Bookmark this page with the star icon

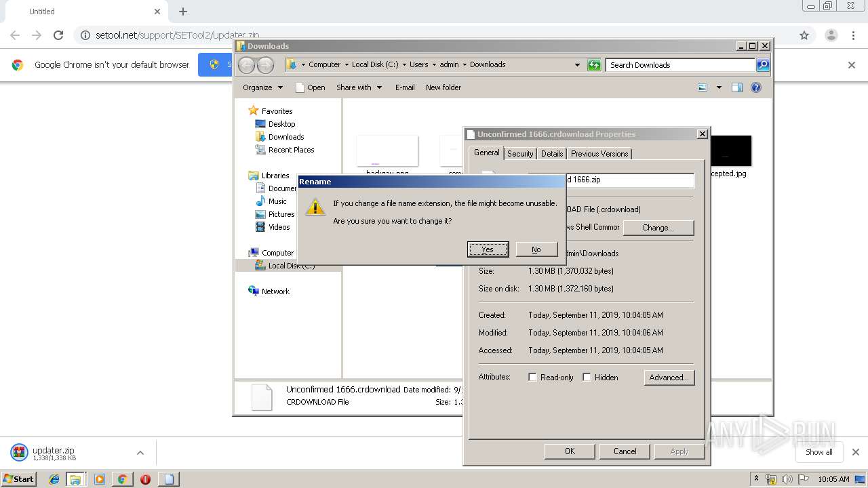pyautogui.click(x=804, y=35)
